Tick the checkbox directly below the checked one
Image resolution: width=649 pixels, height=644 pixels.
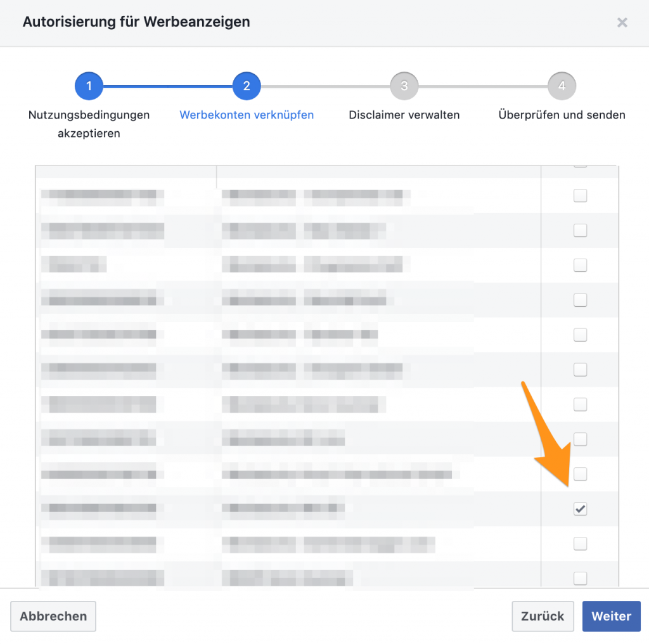point(580,543)
